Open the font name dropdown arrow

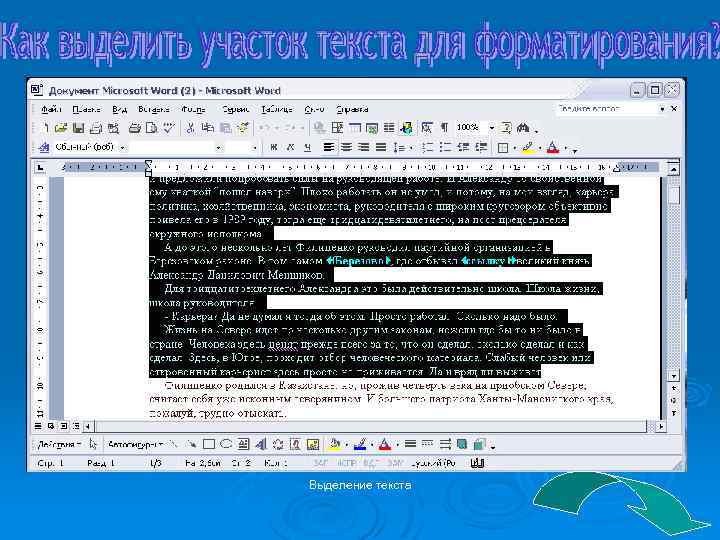(x=219, y=148)
